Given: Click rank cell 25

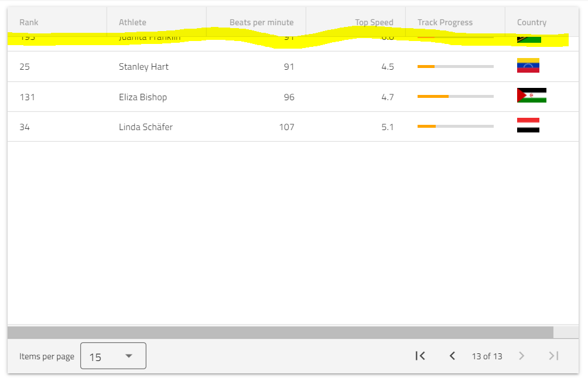Looking at the screenshot, I should tap(25, 66).
